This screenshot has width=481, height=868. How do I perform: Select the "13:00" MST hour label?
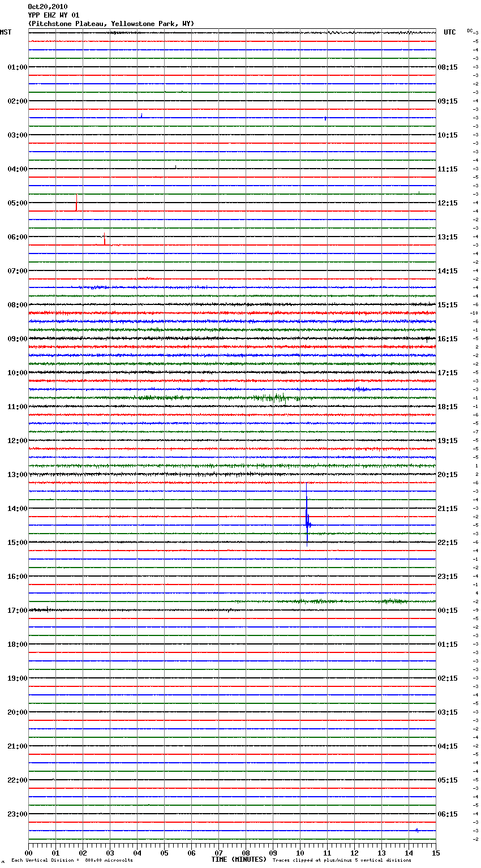18,475
